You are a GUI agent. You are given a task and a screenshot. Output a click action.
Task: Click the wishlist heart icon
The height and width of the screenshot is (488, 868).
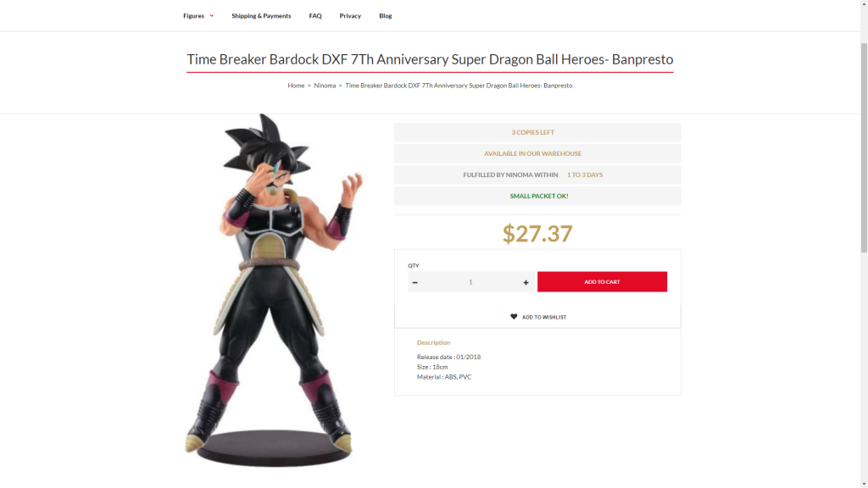tap(514, 317)
